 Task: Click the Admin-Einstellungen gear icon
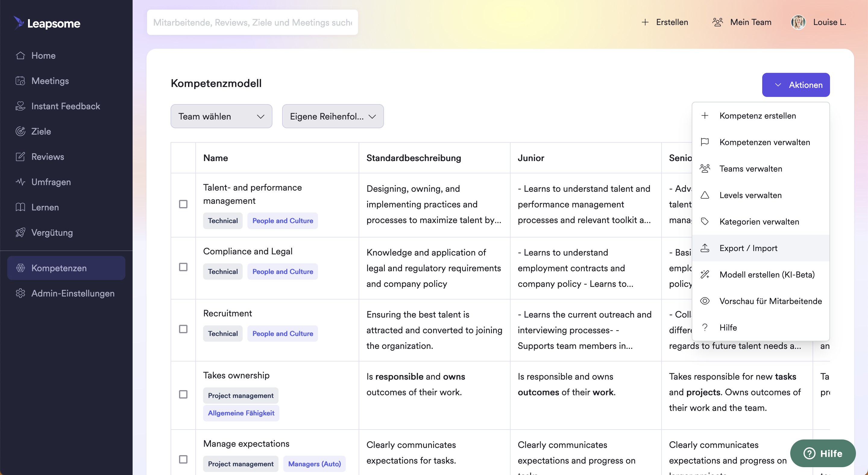point(20,293)
